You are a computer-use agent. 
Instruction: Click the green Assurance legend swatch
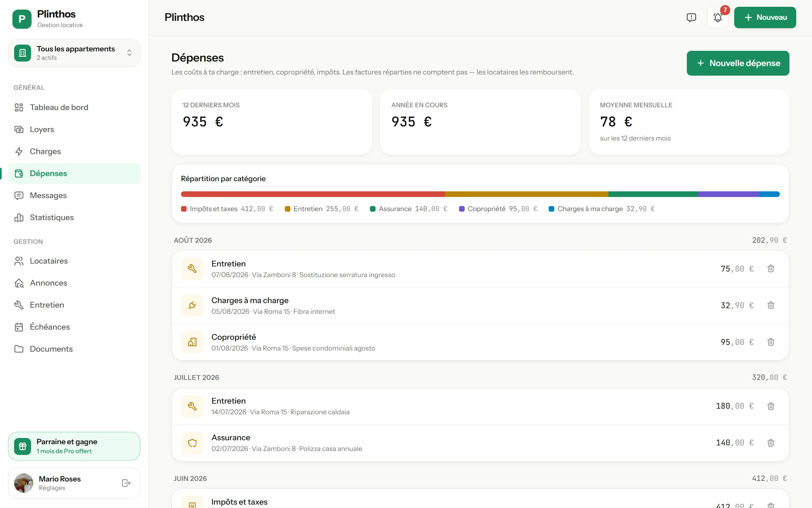coord(373,209)
